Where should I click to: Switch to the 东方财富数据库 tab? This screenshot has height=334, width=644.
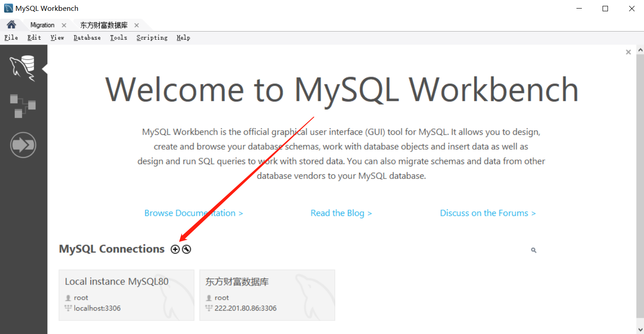104,25
